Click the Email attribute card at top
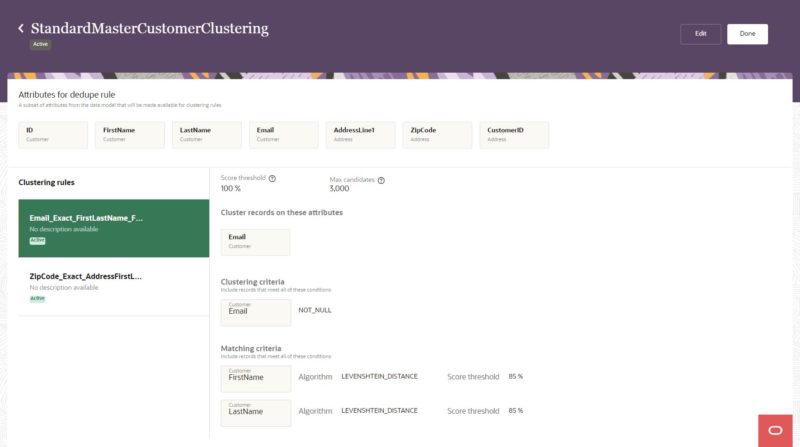 (283, 135)
